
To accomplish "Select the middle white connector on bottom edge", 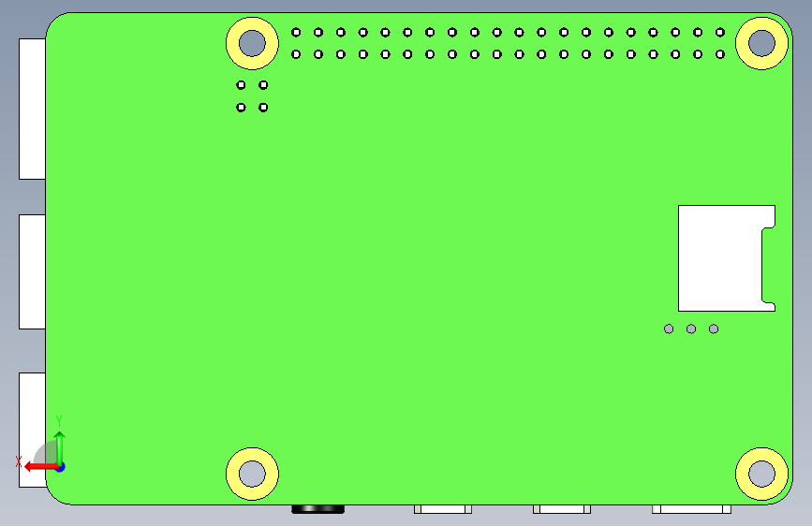I will [562, 509].
